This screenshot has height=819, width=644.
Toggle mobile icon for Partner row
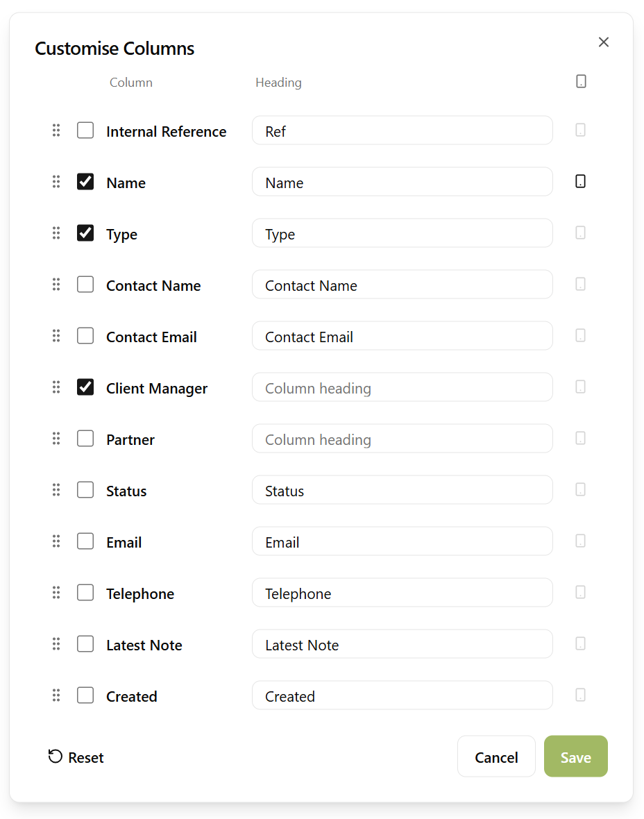click(x=580, y=438)
